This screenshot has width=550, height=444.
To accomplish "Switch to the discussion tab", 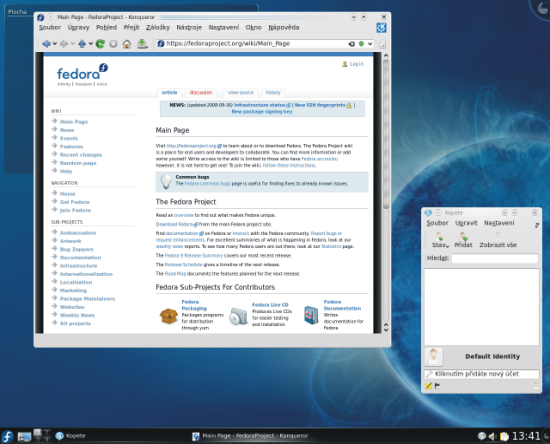I will [x=201, y=93].
